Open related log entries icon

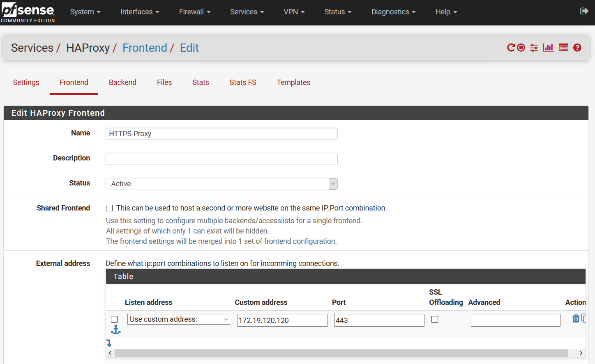[x=563, y=48]
